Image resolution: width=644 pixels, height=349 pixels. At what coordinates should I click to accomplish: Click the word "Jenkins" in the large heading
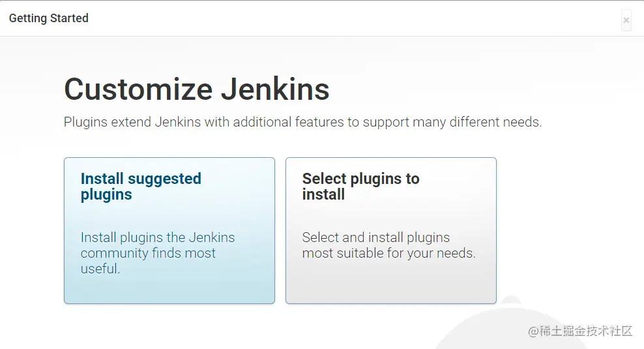pos(275,89)
